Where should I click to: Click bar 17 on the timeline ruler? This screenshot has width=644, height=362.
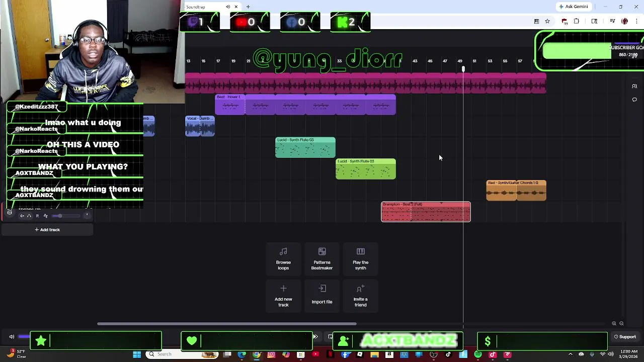point(218,61)
